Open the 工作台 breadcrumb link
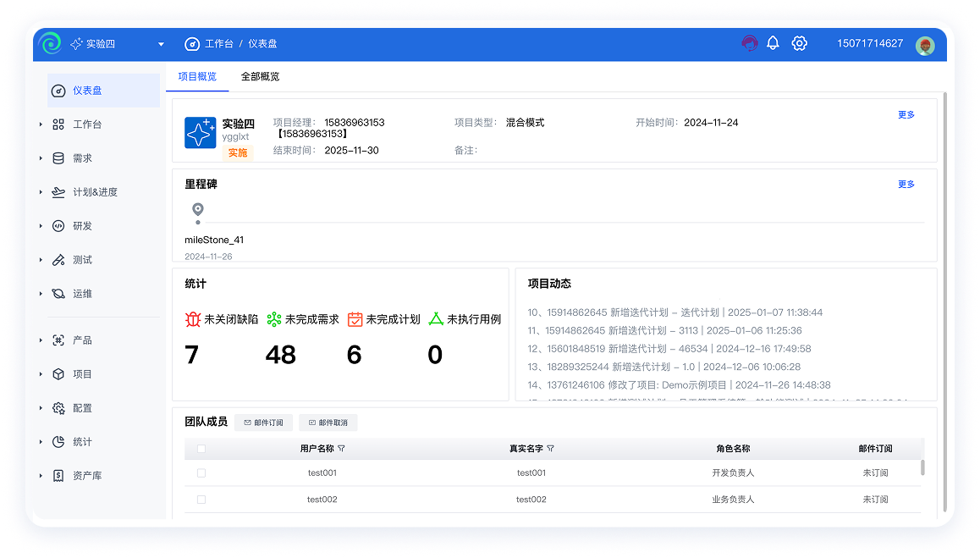 [x=220, y=44]
